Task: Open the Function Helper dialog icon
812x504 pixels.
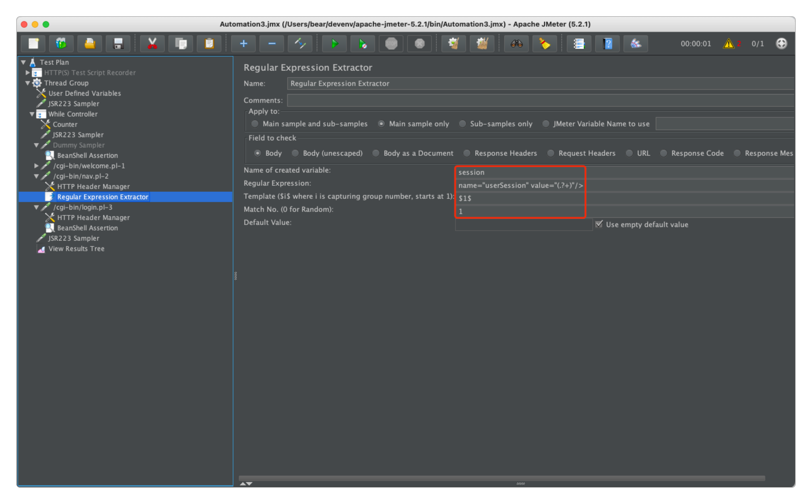Action: pos(579,44)
